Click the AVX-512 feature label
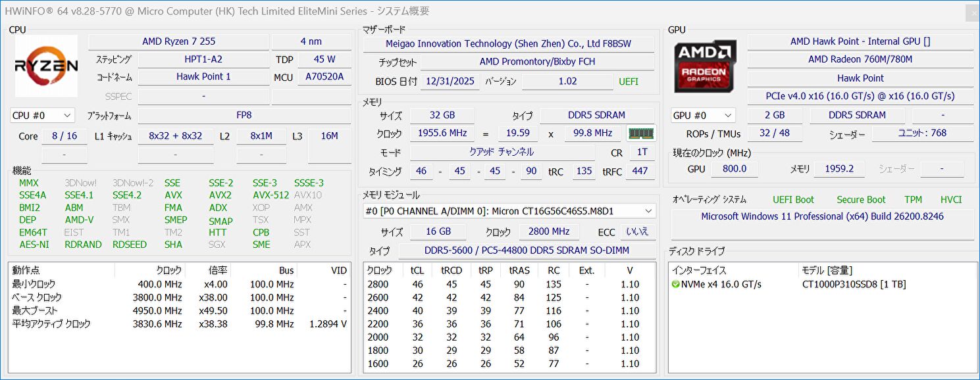Viewport: 980px width, 380px height. pos(271,195)
